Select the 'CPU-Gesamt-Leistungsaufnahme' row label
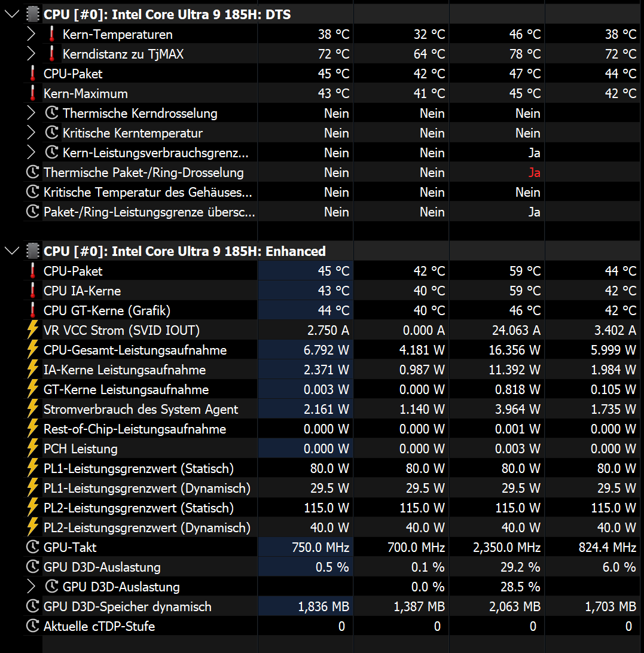644x653 pixels. pyautogui.click(x=135, y=350)
